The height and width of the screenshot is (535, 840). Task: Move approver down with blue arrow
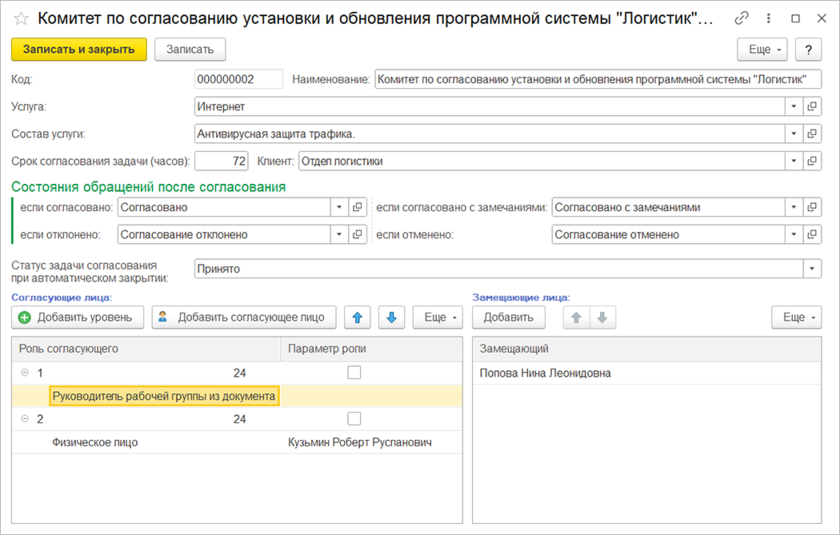coord(391,317)
